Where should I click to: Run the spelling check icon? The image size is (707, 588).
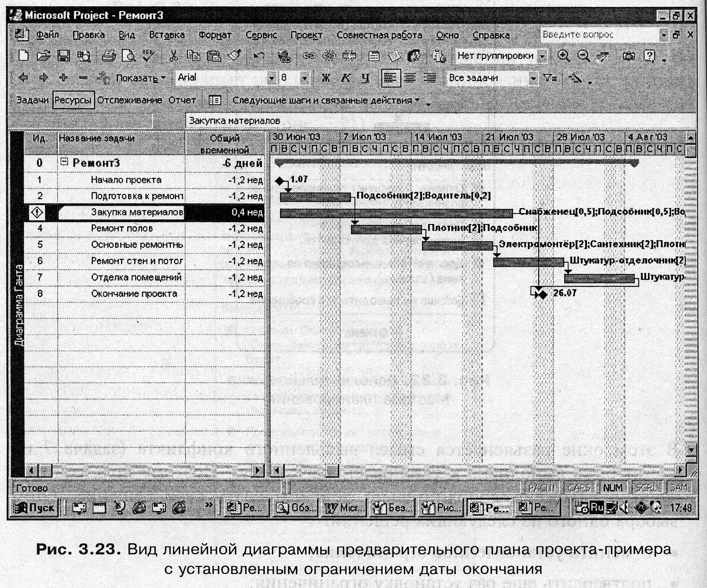[149, 56]
